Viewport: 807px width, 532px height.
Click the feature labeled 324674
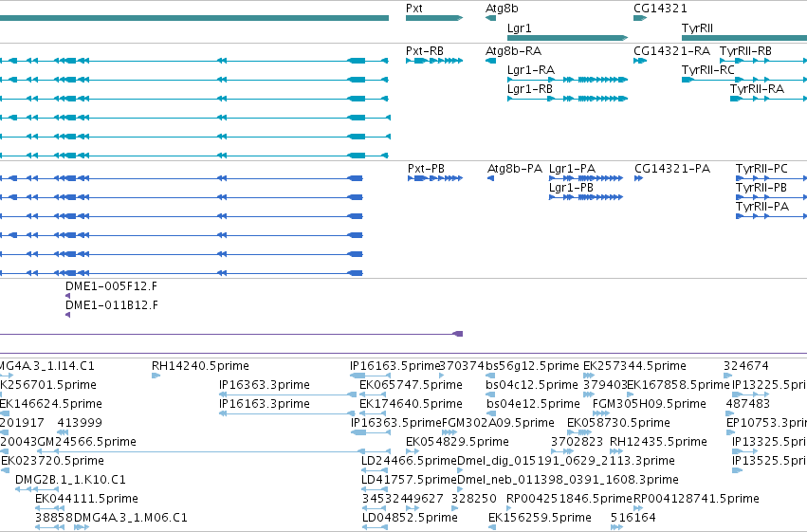tap(727, 376)
